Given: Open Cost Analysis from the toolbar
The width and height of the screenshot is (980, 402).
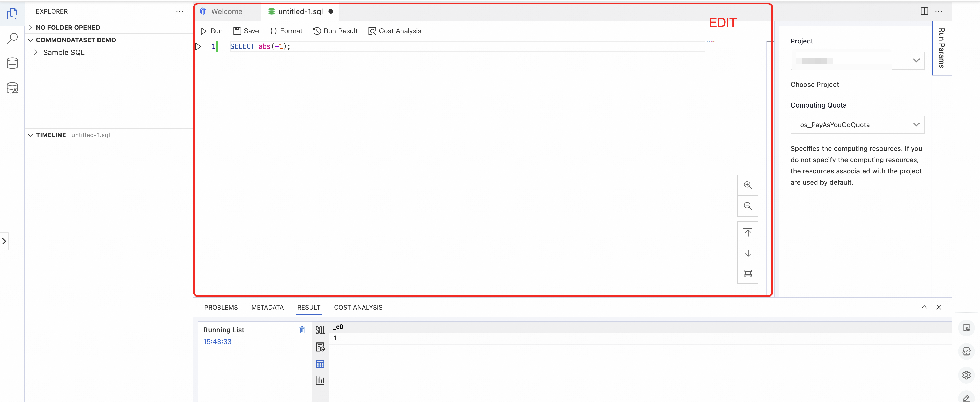Looking at the screenshot, I should click(395, 31).
